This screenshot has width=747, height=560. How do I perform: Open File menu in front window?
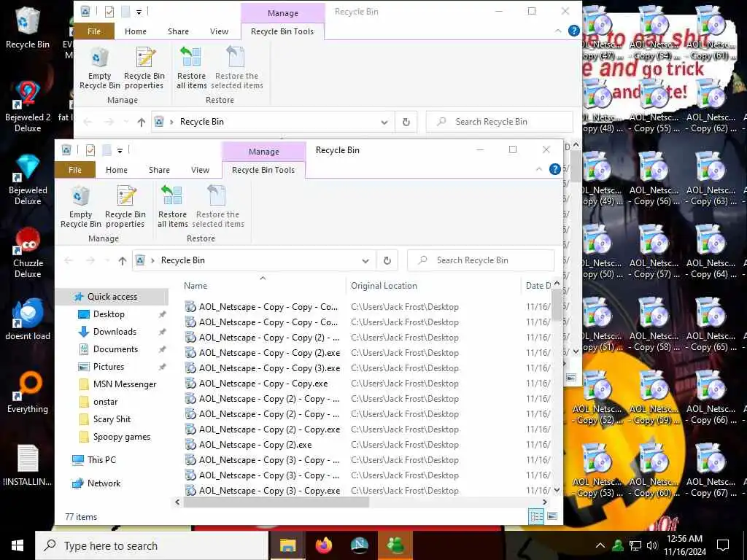[x=75, y=170]
